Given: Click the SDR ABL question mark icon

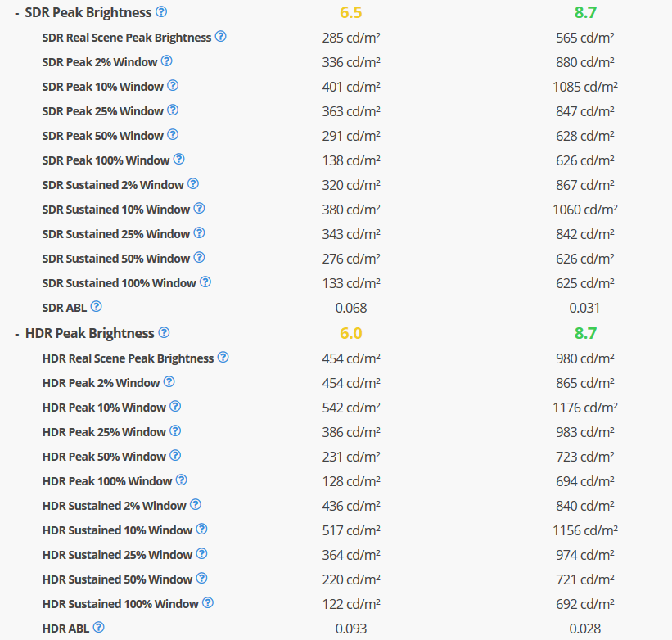Looking at the screenshot, I should click(x=97, y=307).
